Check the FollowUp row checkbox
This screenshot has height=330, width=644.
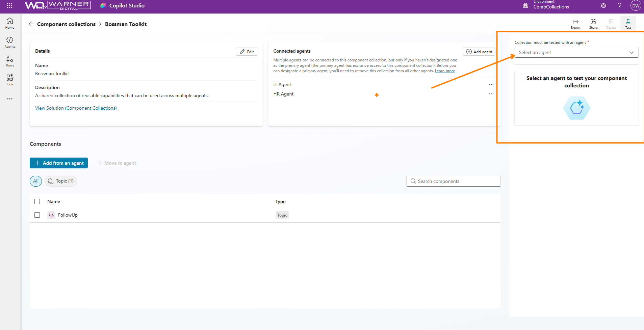37,215
